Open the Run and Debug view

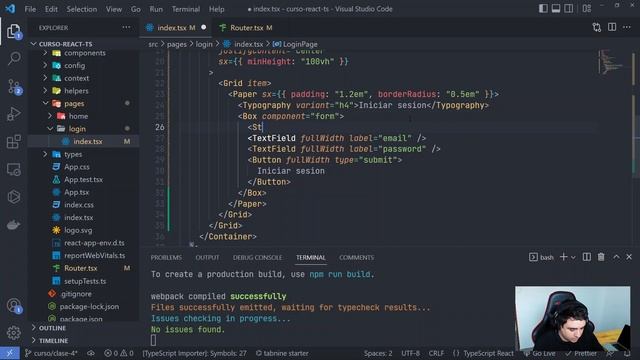pos(14,114)
